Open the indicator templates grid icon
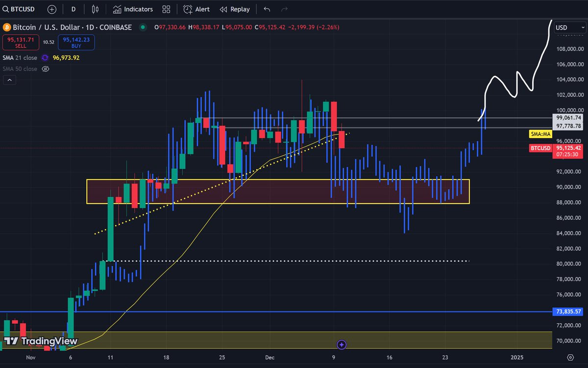The width and height of the screenshot is (588, 368). (167, 9)
